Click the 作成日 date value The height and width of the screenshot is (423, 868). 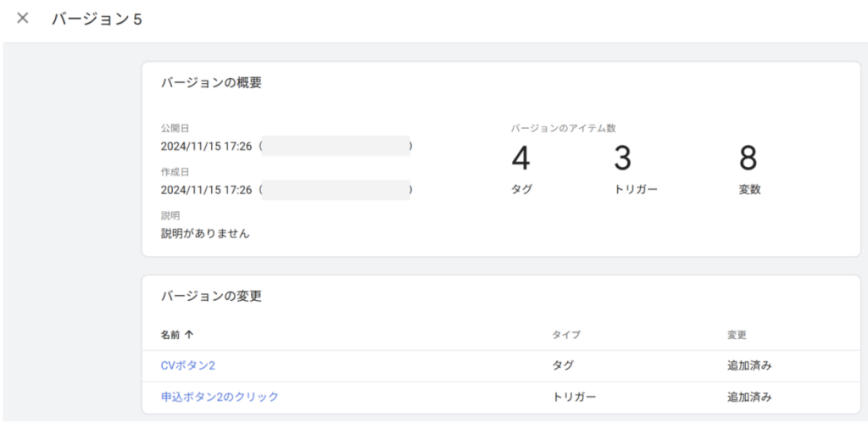point(206,190)
